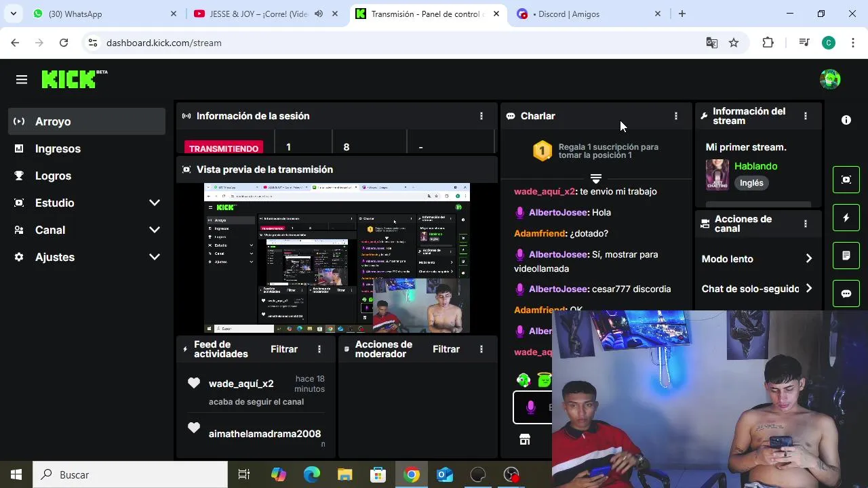
Task: Open Ingresos in the sidebar
Action: [87, 148]
